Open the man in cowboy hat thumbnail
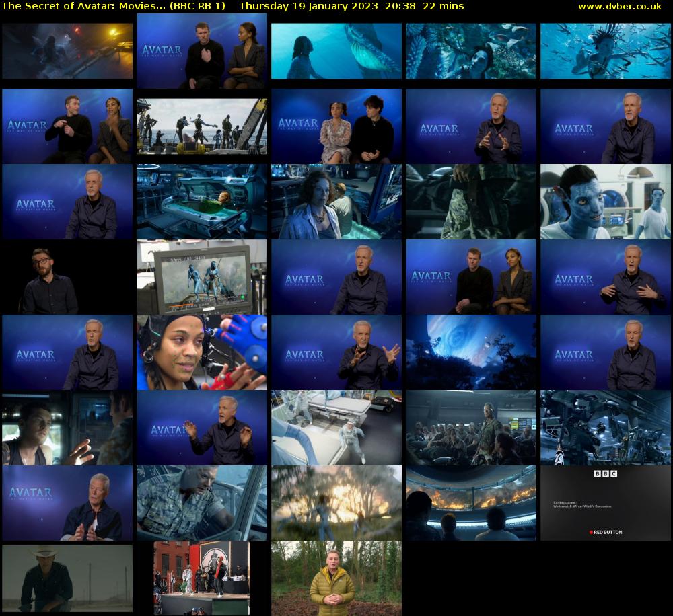This screenshot has height=616, width=673. pyautogui.click(x=67, y=578)
